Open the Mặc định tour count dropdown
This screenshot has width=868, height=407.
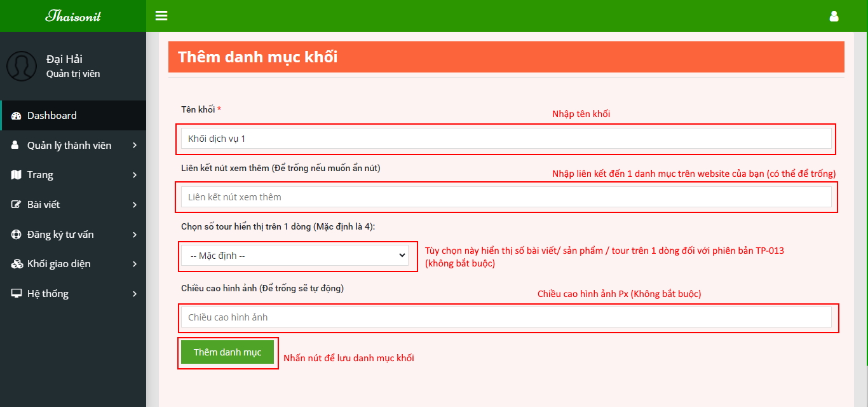pyautogui.click(x=295, y=256)
